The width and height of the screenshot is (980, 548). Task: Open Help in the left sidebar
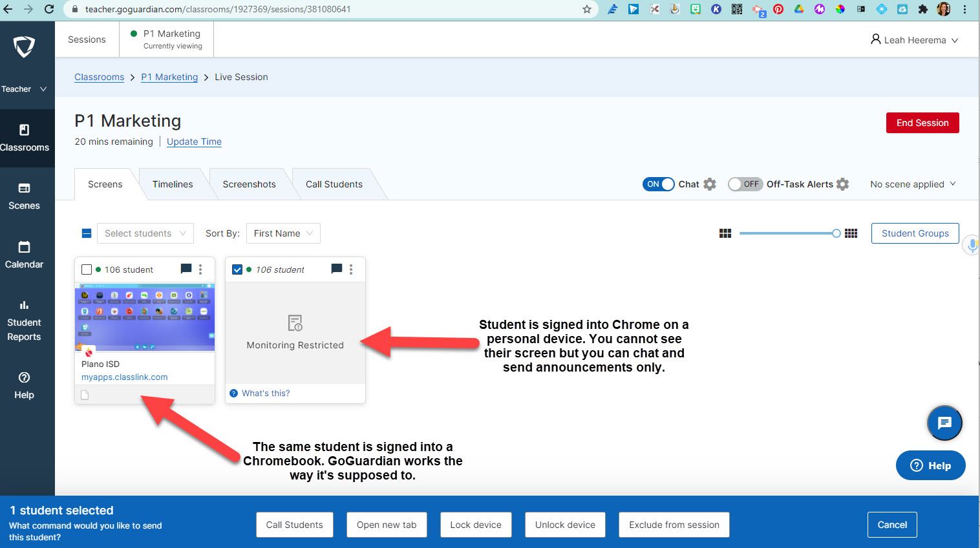[x=24, y=386]
